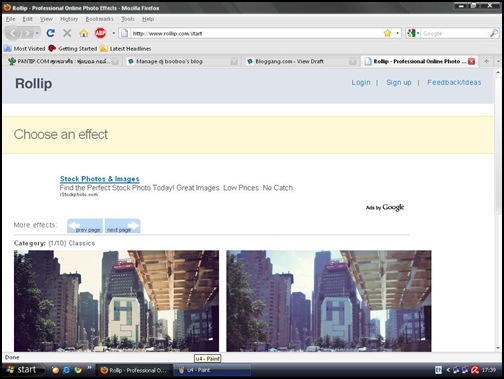Open the Bookmarks menu

coord(99,19)
